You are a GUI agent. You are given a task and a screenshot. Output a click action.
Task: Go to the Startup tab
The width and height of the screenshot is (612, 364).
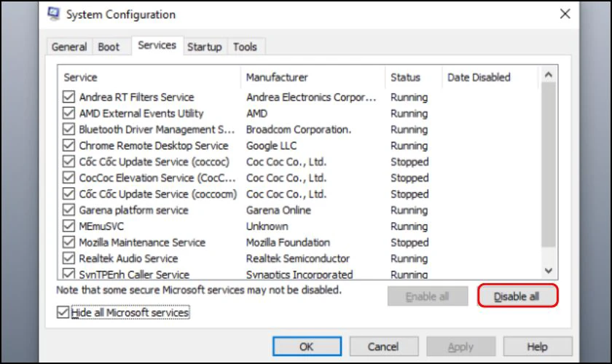(x=205, y=47)
